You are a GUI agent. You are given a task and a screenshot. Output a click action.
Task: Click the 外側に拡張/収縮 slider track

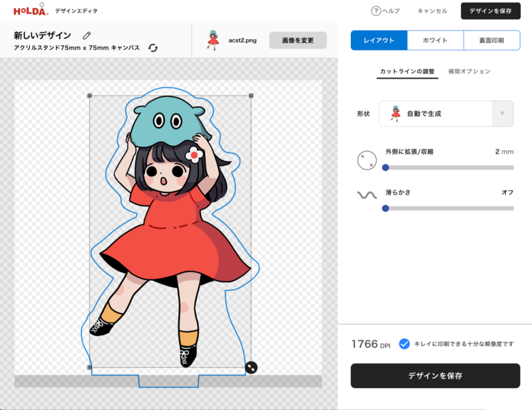[x=448, y=167]
